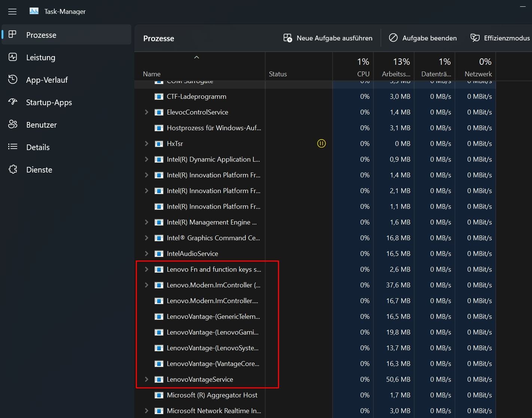Click the App-Verlauf history icon
This screenshot has height=418, width=532.
point(13,80)
